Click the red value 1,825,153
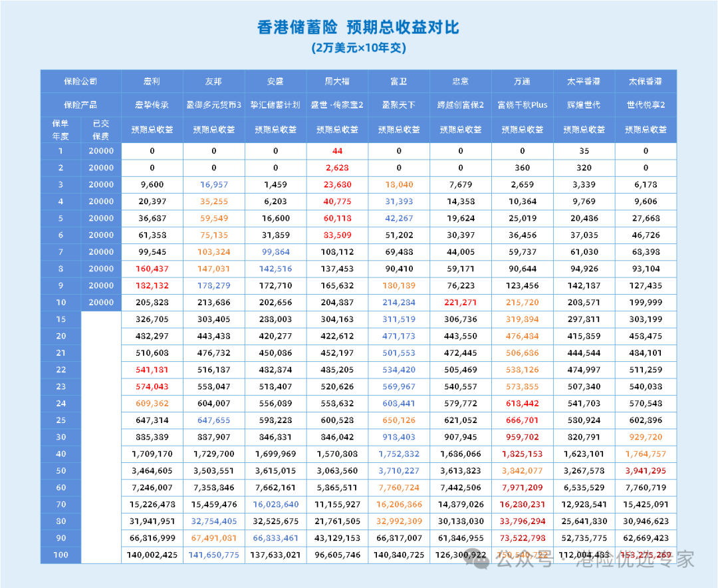The width and height of the screenshot is (718, 588). (x=523, y=454)
